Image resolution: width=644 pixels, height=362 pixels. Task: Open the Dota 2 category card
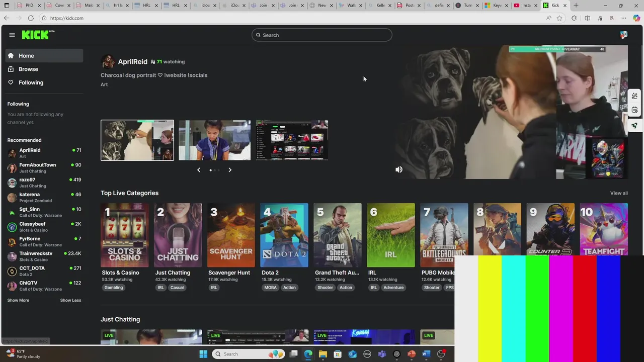point(284,235)
